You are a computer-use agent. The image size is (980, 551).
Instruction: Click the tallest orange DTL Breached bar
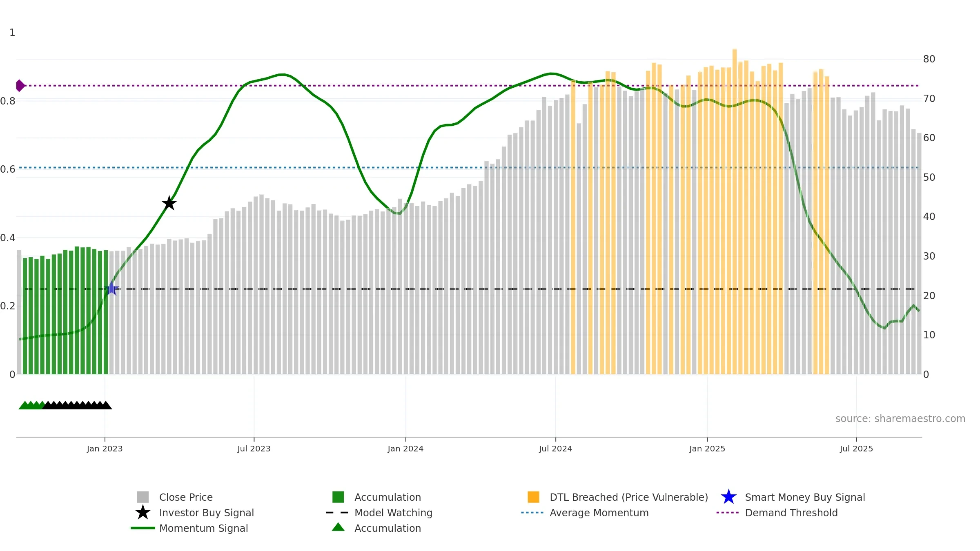coord(735,211)
